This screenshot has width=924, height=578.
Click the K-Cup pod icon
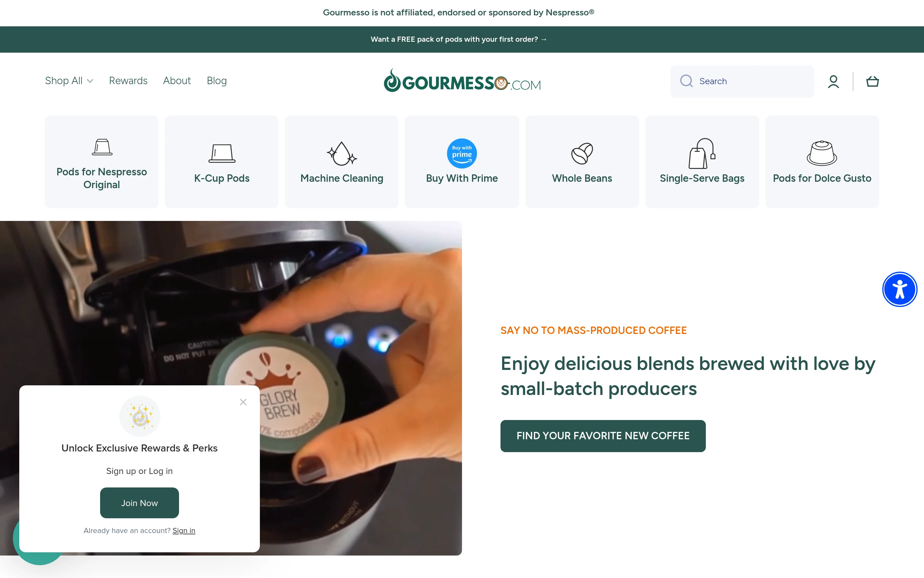[222, 153]
